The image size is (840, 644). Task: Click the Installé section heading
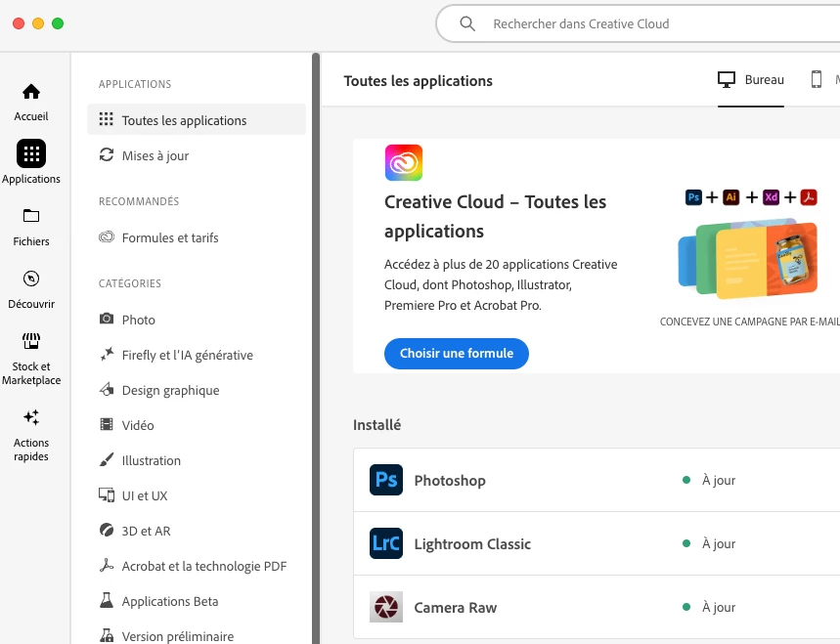coord(376,424)
